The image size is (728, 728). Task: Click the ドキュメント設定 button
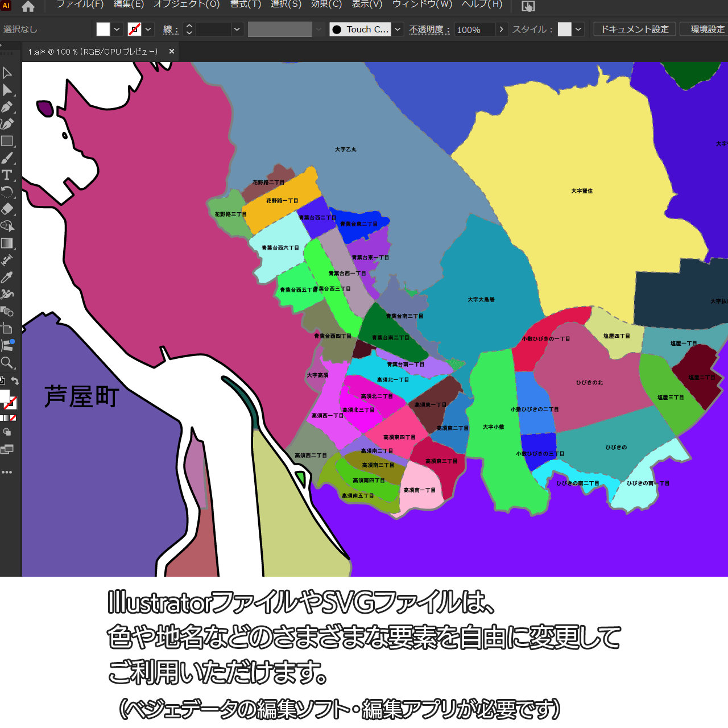634,29
